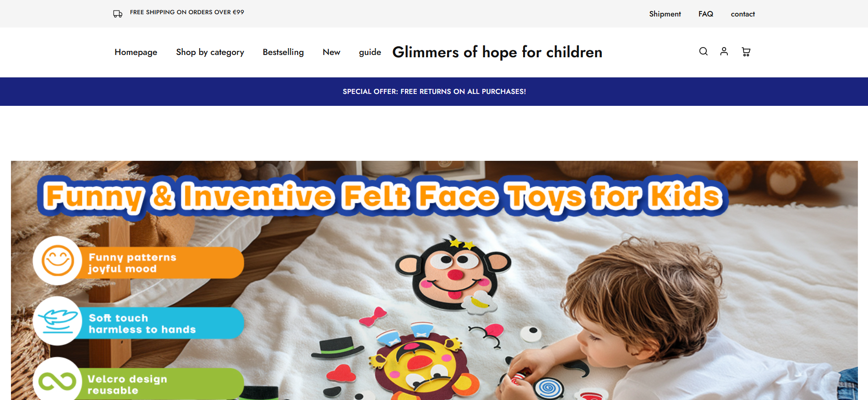Open Shop by category menu
This screenshot has height=400, width=868.
pos(210,52)
